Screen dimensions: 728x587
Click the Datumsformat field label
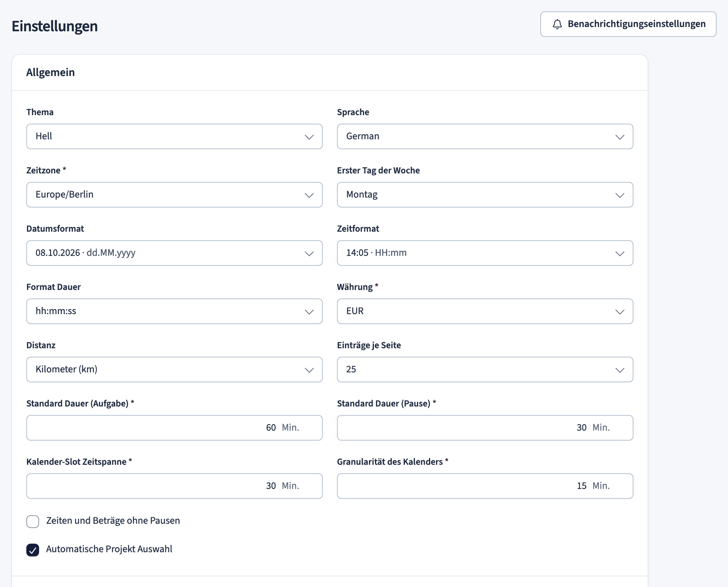click(x=55, y=228)
